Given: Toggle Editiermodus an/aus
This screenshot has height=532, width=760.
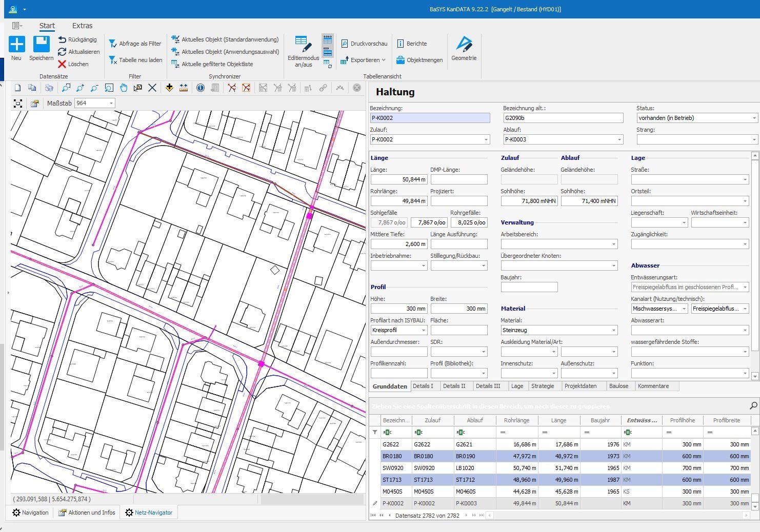Looking at the screenshot, I should (x=303, y=51).
